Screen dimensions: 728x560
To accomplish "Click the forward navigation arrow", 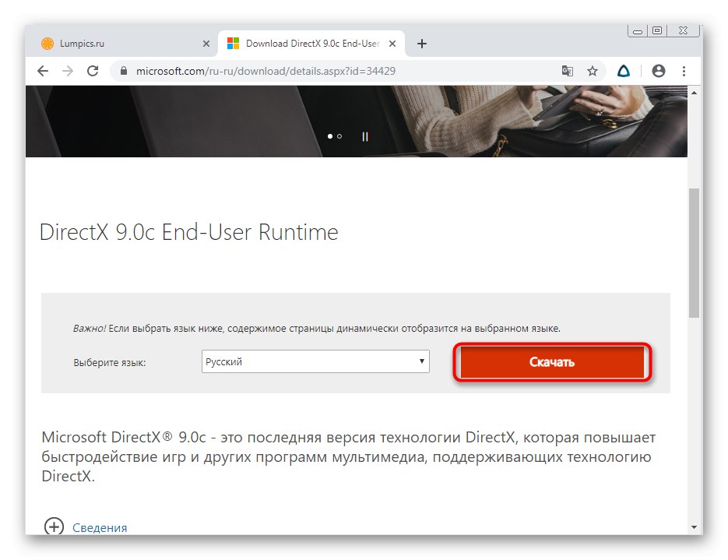I will 68,71.
